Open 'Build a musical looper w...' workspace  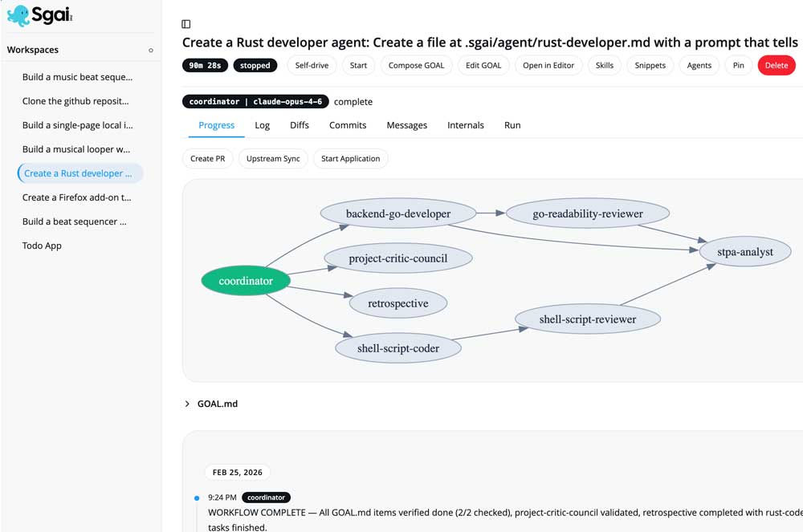75,149
